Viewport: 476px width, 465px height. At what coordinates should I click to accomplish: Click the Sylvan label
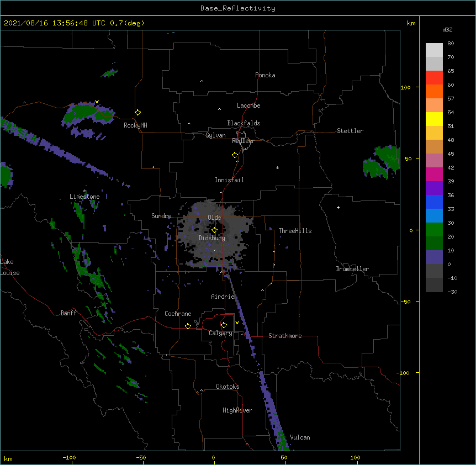[x=215, y=135]
